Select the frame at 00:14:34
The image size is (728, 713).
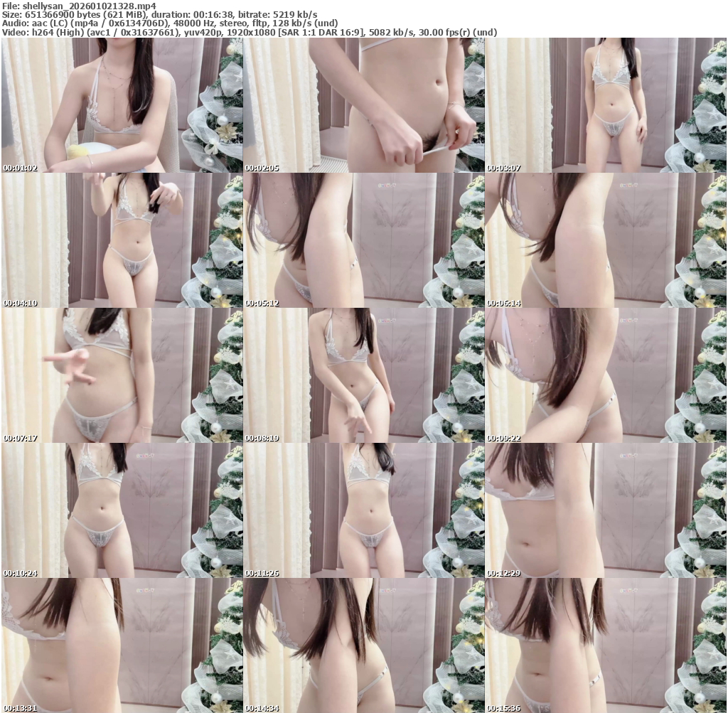[x=363, y=645]
